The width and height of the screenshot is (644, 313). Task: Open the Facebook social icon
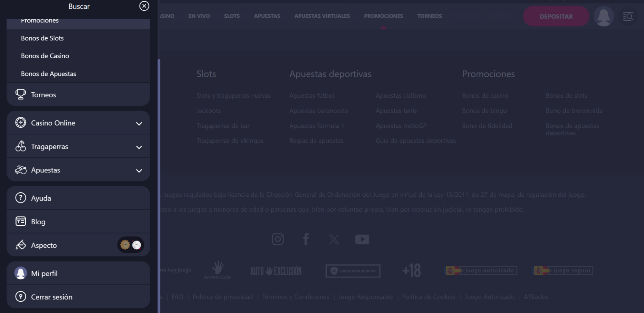point(306,239)
